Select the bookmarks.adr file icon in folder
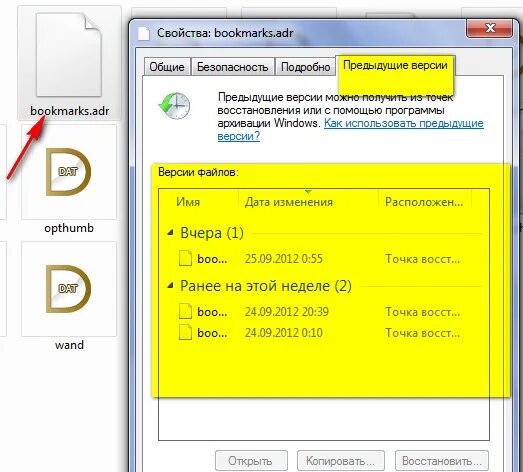This screenshot has height=472, width=523. pos(69,55)
